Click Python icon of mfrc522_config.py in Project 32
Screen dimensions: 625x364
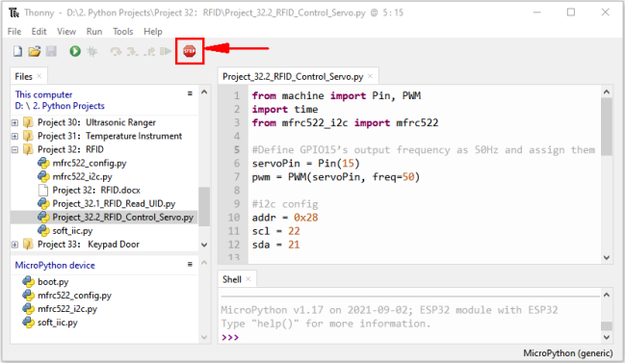tap(43, 163)
